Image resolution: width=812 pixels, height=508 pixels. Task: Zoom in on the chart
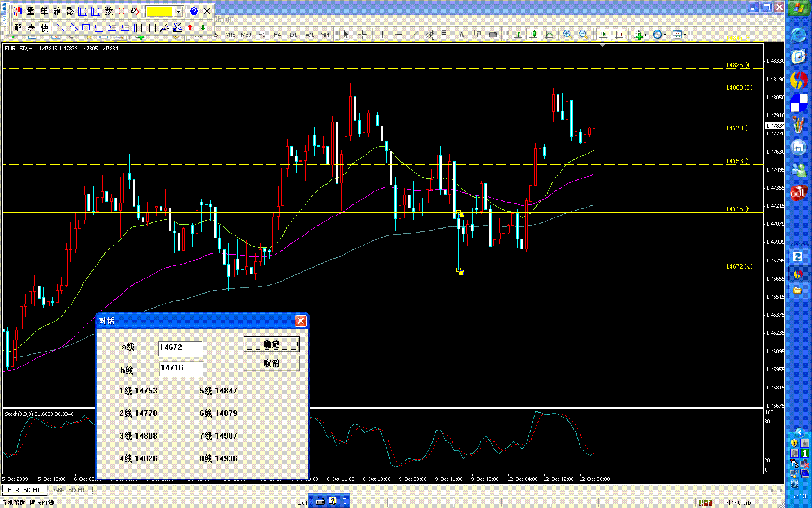click(x=568, y=35)
